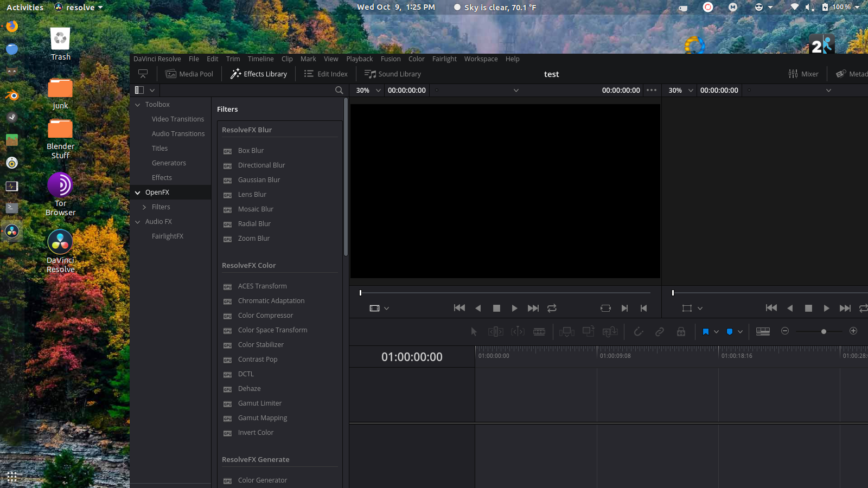
Task: Select Generators in the Toolbox
Action: pyautogui.click(x=169, y=163)
